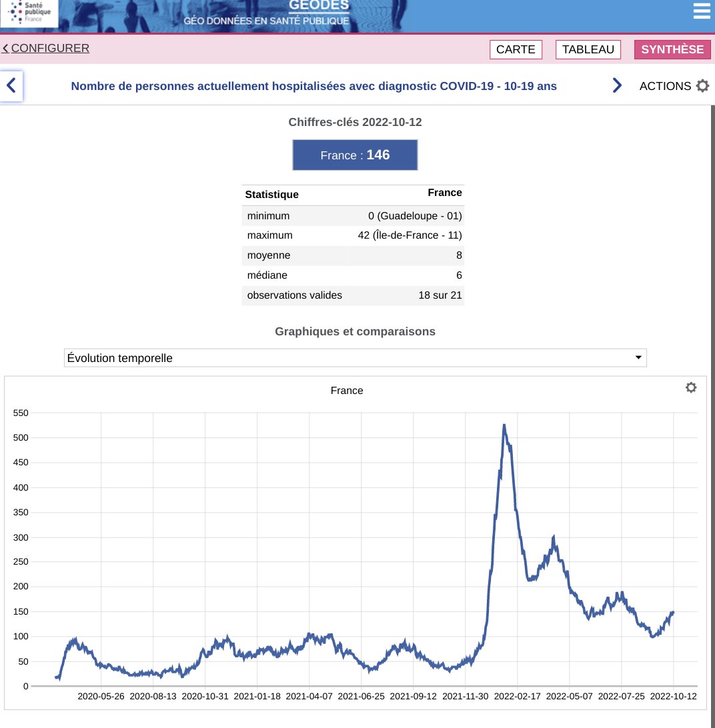
Task: Click the Santé publique France logo
Action: pyautogui.click(x=29, y=13)
